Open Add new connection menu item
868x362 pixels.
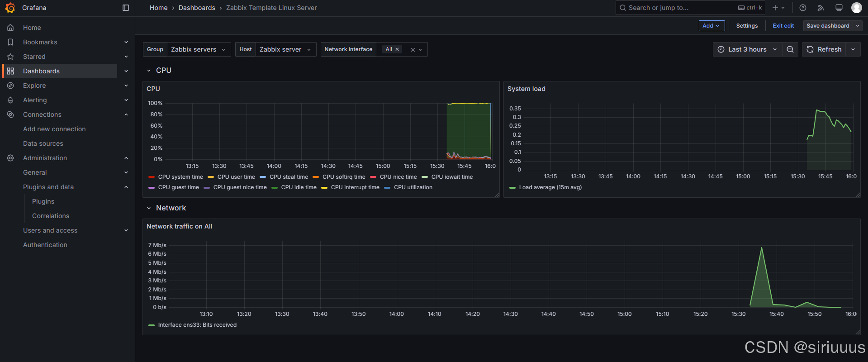(54, 129)
